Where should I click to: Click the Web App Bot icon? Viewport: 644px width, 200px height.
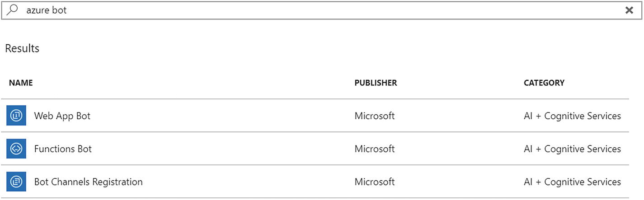[x=16, y=116]
